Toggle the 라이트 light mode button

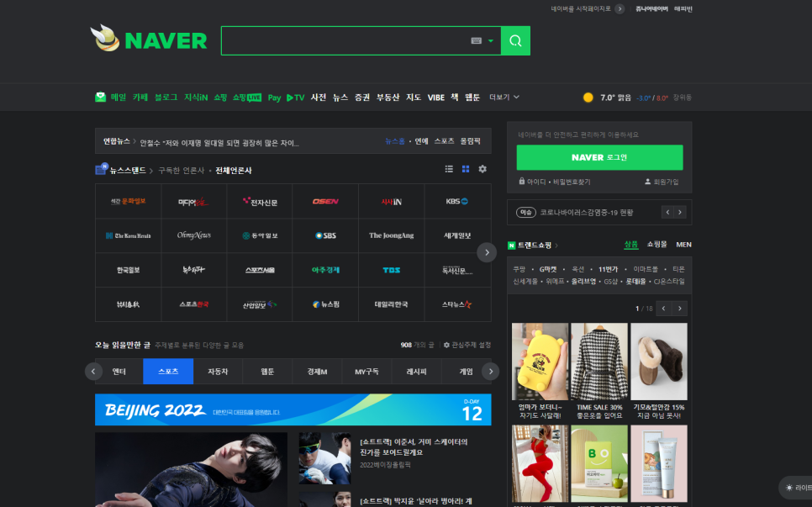point(797,488)
